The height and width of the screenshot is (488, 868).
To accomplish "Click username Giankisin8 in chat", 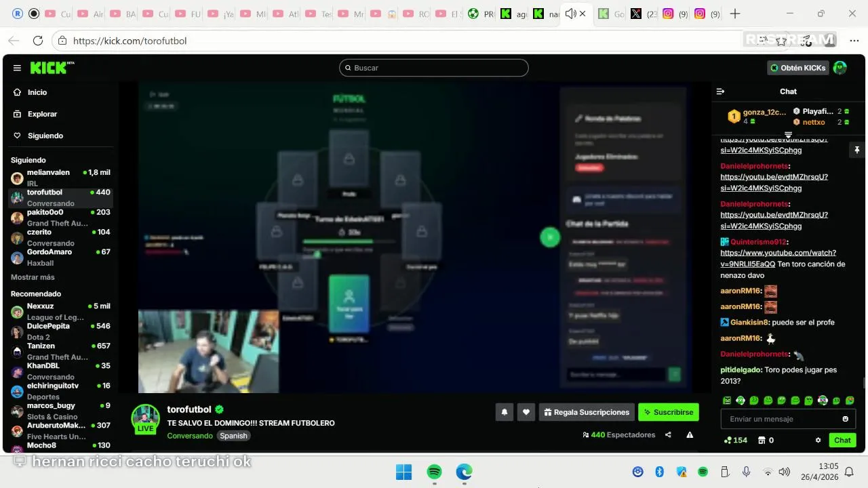I will tap(749, 323).
